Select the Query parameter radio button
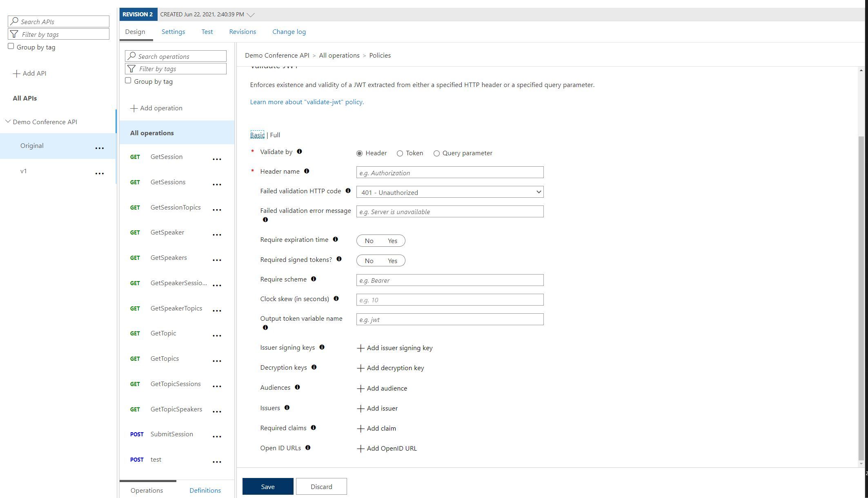The width and height of the screenshot is (868, 498). (436, 153)
